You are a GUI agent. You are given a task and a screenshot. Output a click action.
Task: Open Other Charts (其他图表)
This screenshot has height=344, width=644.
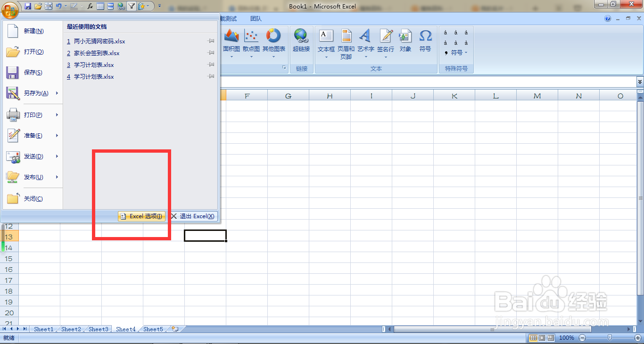(274, 44)
